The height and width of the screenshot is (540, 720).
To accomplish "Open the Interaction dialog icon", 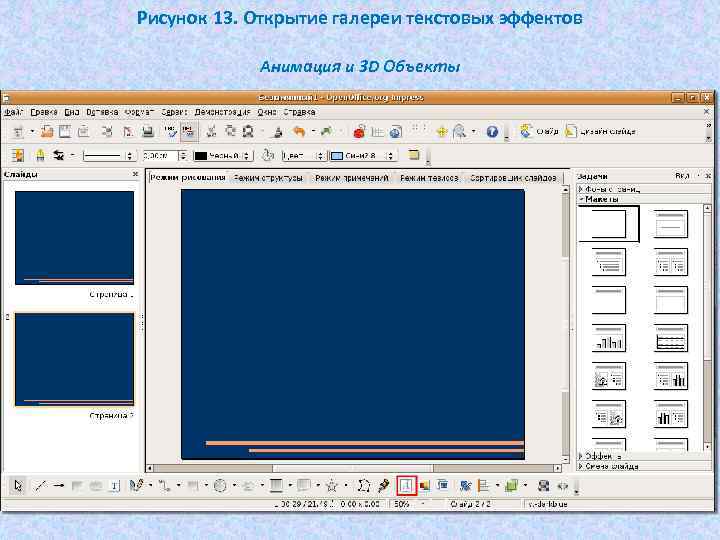I will [563, 485].
